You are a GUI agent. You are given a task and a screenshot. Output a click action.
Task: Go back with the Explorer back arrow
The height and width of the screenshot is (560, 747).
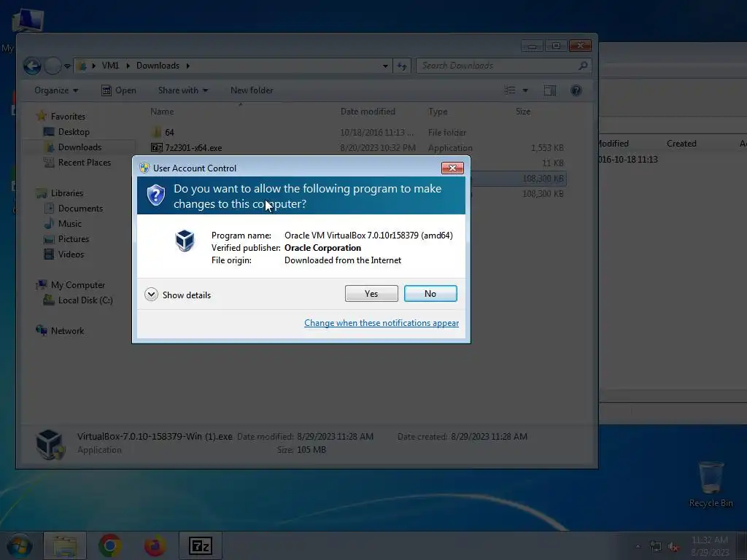(32, 66)
